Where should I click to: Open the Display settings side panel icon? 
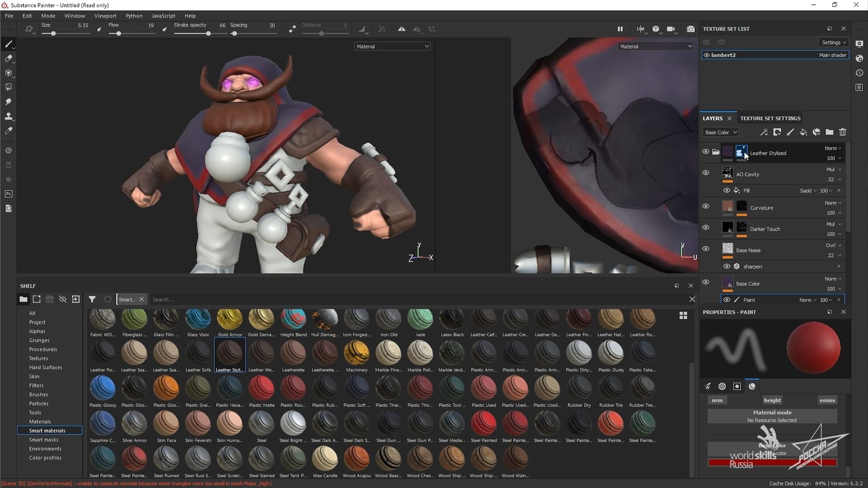[859, 43]
